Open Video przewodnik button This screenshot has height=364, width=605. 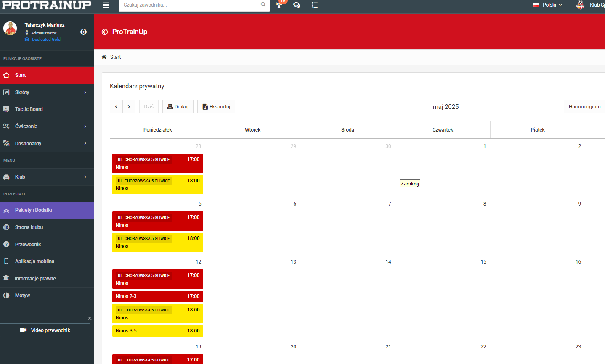45,330
